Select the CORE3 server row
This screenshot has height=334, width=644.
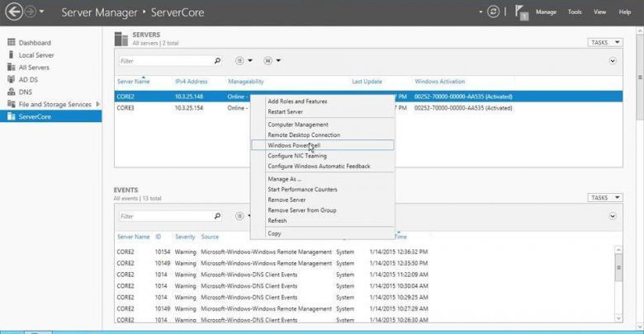pos(368,108)
